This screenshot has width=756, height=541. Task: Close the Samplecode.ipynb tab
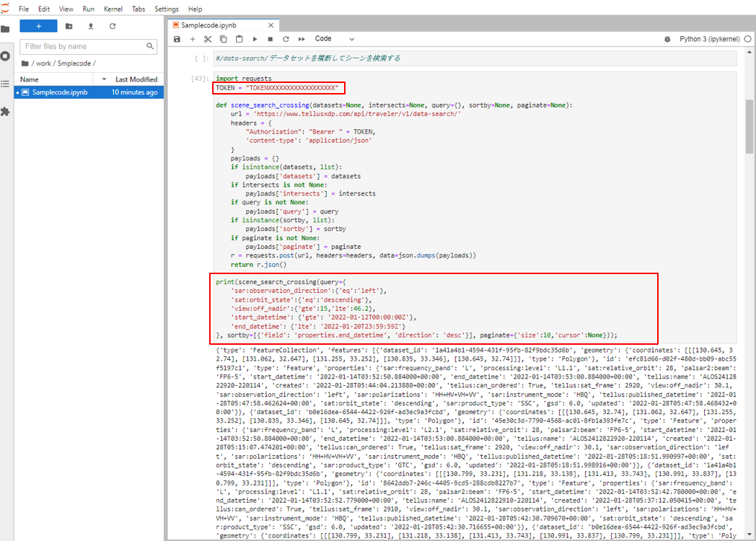pyautogui.click(x=271, y=25)
